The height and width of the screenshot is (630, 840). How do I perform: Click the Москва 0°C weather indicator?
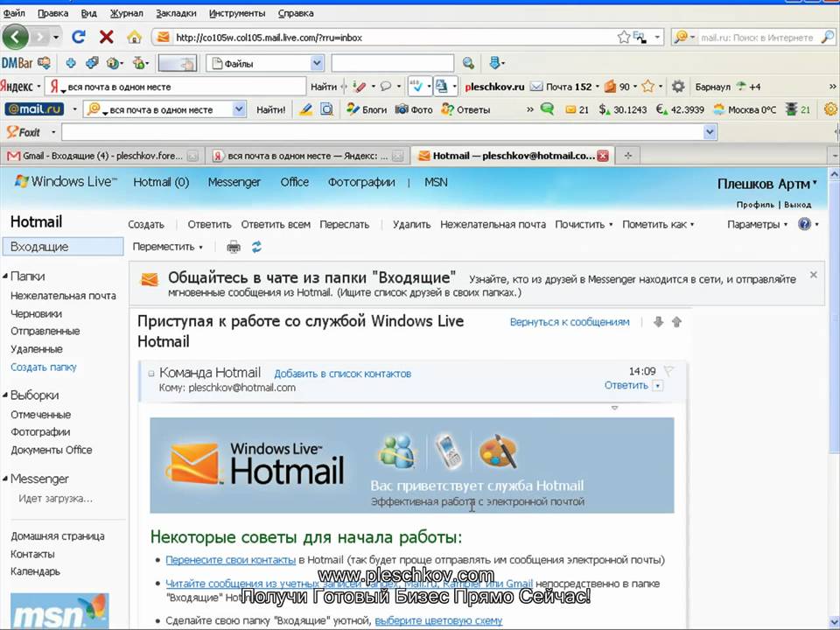pos(745,109)
